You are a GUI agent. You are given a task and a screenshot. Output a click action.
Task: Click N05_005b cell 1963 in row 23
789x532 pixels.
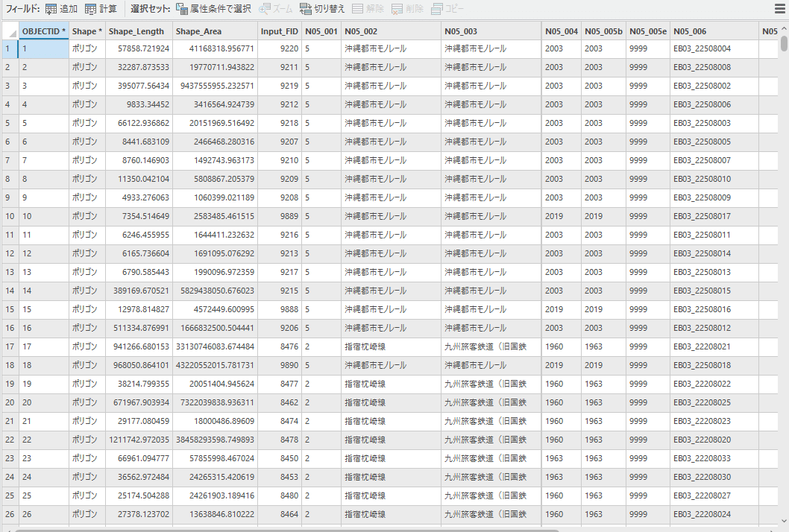tap(604, 458)
